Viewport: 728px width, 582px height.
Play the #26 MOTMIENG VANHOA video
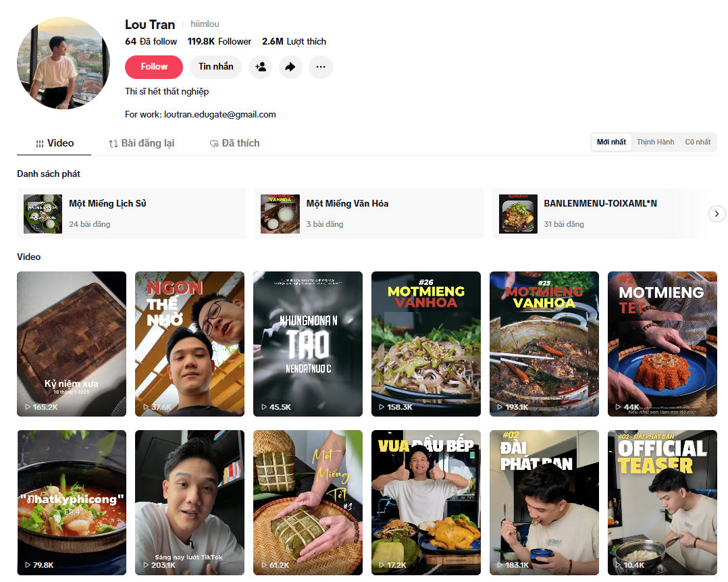[x=425, y=344]
